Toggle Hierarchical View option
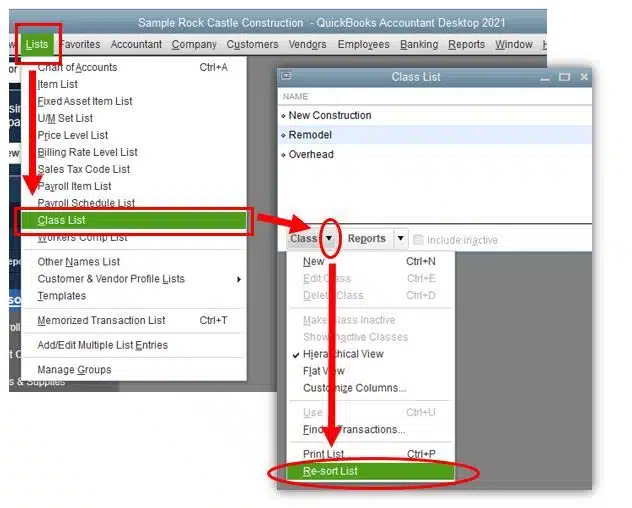The image size is (632, 508). 342,354
